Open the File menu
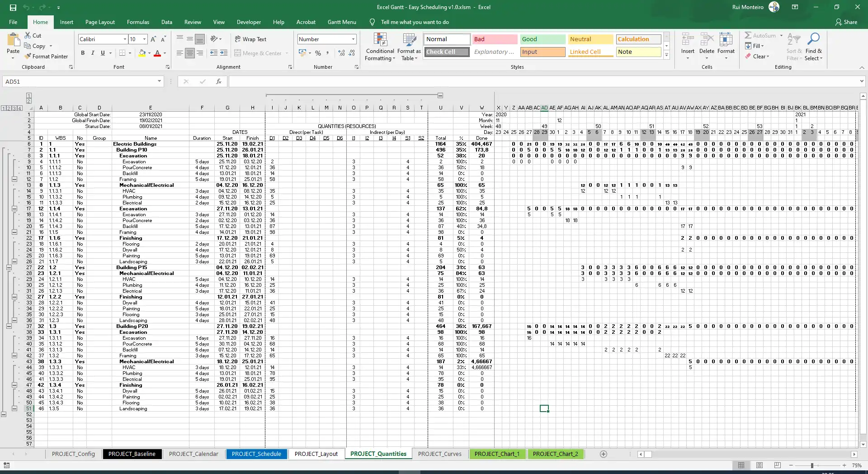 click(13, 22)
